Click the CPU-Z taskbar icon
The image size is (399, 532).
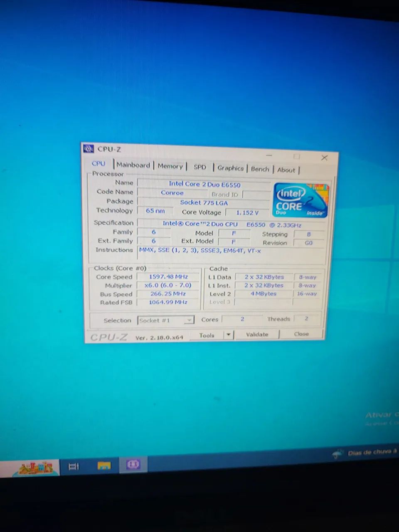(133, 464)
